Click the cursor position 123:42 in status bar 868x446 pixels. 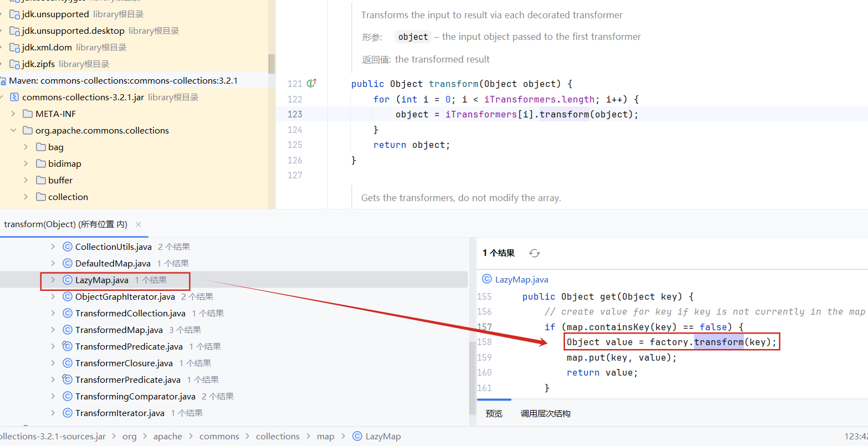point(856,436)
